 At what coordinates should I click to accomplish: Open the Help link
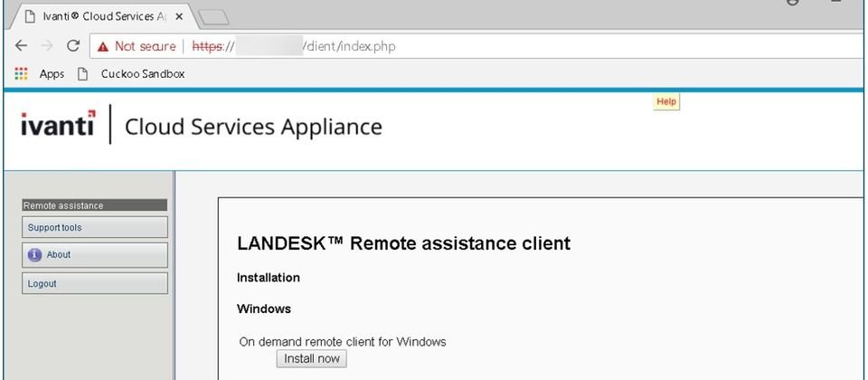click(x=666, y=102)
